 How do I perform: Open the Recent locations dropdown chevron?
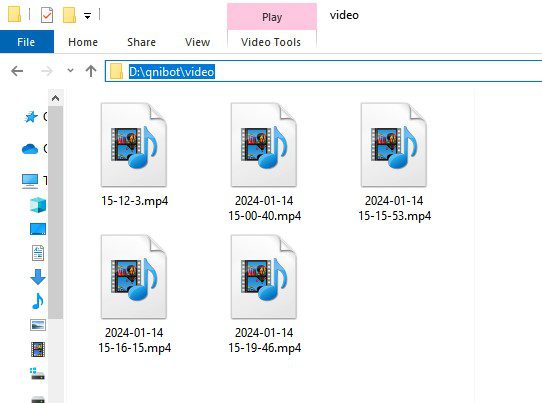(x=71, y=71)
